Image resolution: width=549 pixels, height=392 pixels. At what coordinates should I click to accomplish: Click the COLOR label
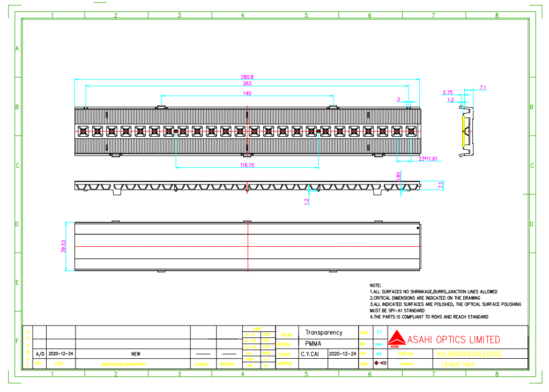click(x=286, y=335)
